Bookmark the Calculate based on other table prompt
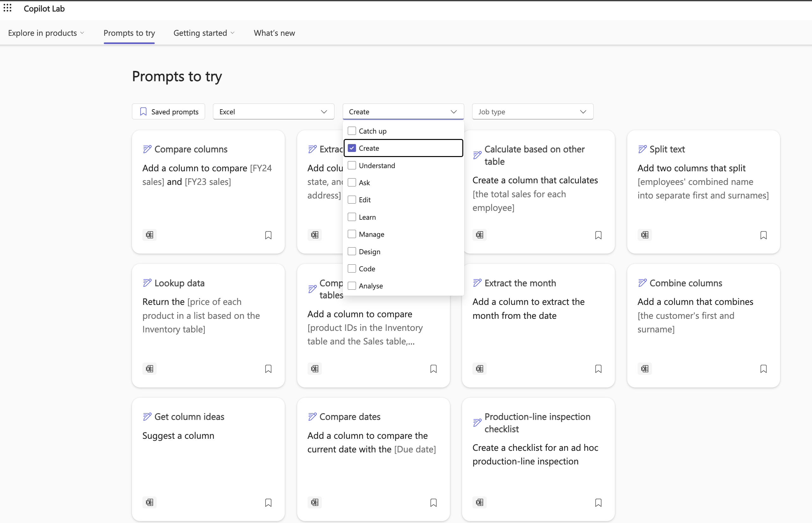This screenshot has height=523, width=812. click(x=598, y=235)
